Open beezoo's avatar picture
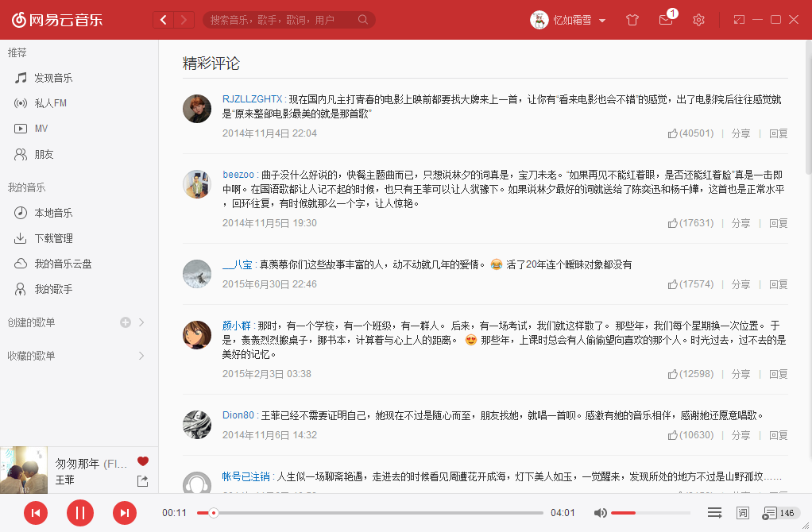Viewport: 812px width, 532px height. (197, 183)
